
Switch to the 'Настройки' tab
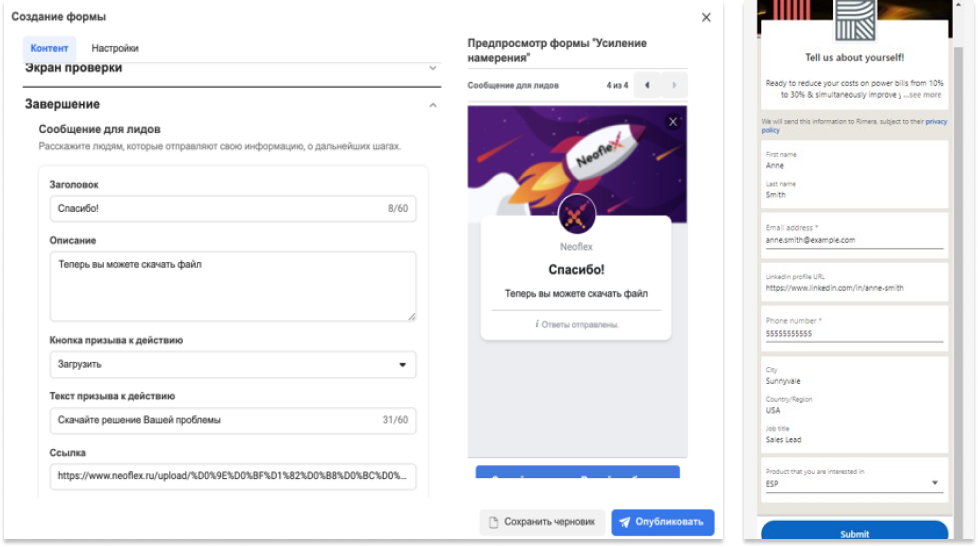(x=115, y=48)
